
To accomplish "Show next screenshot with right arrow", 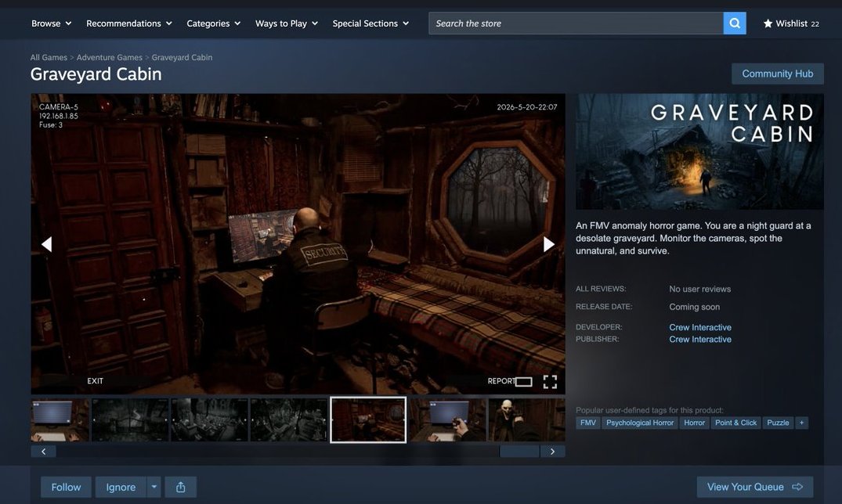I will (548, 244).
